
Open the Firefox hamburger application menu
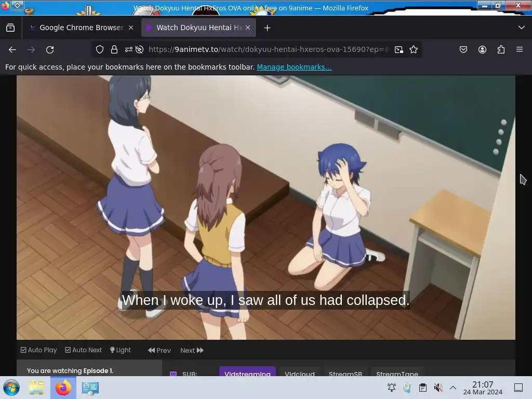click(520, 49)
